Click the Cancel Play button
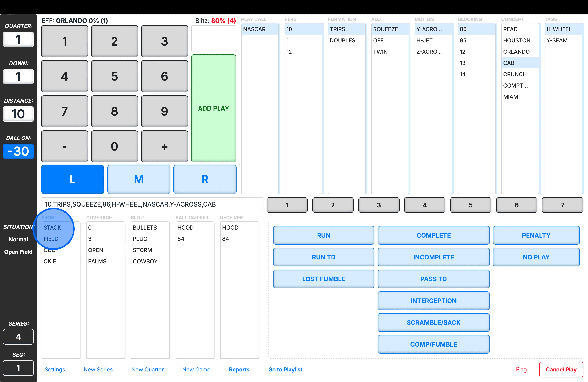This screenshot has height=382, width=588. tap(561, 369)
